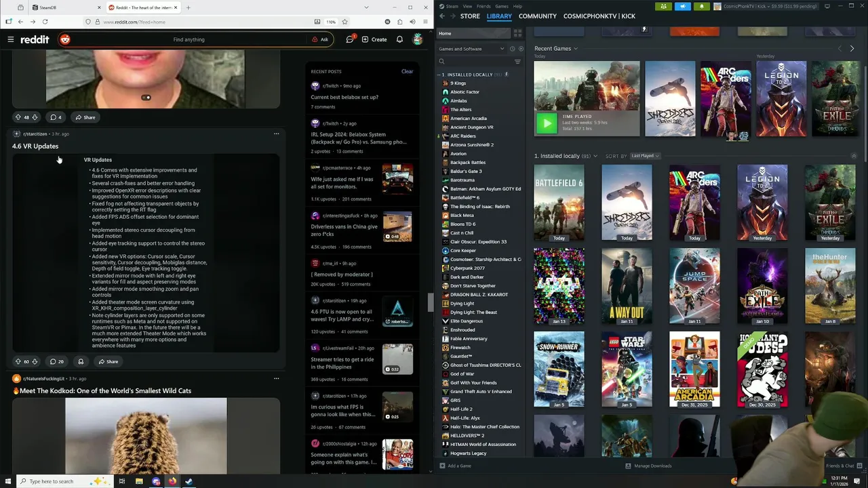Open Firefox extensions icon
The height and width of the screenshot is (488, 868).
click(x=400, y=22)
